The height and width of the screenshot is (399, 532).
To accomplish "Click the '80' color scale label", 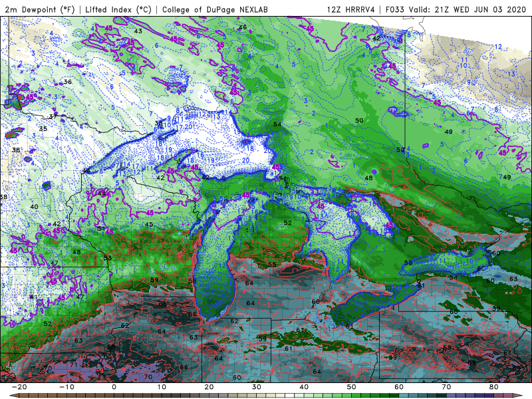I will click(494, 387).
